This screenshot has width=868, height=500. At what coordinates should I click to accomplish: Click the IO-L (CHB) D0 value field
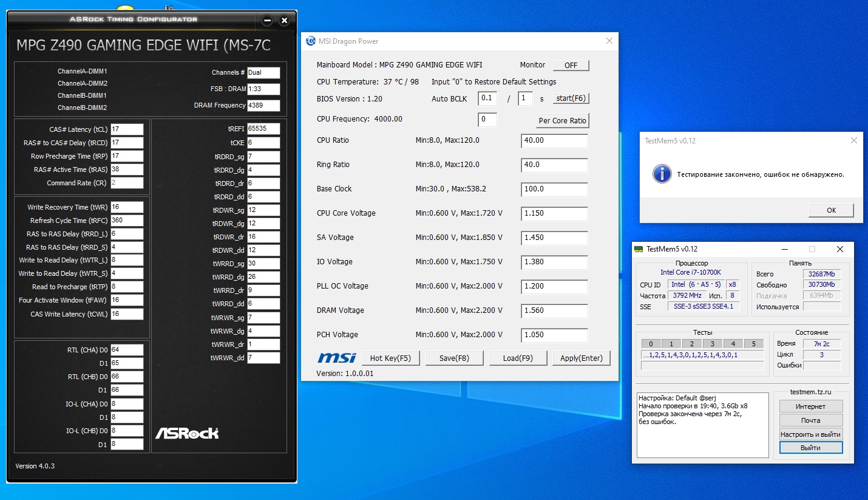tap(127, 431)
